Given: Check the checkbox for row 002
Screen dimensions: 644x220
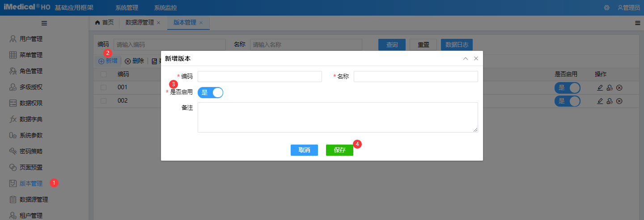Looking at the screenshot, I should click(103, 101).
